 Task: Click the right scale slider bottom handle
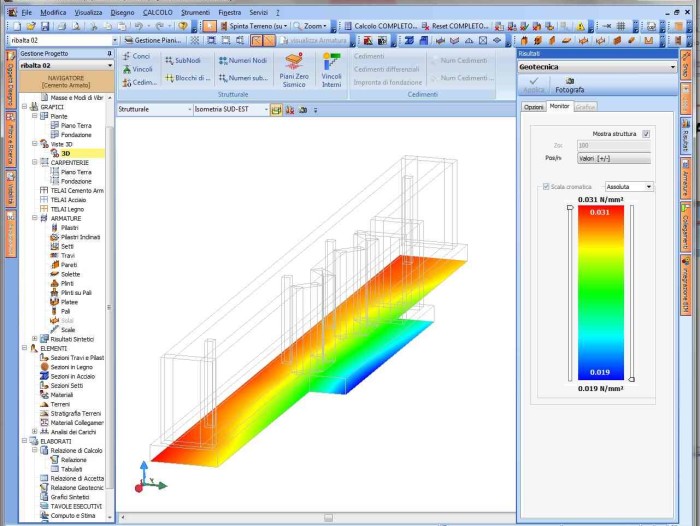(x=632, y=379)
